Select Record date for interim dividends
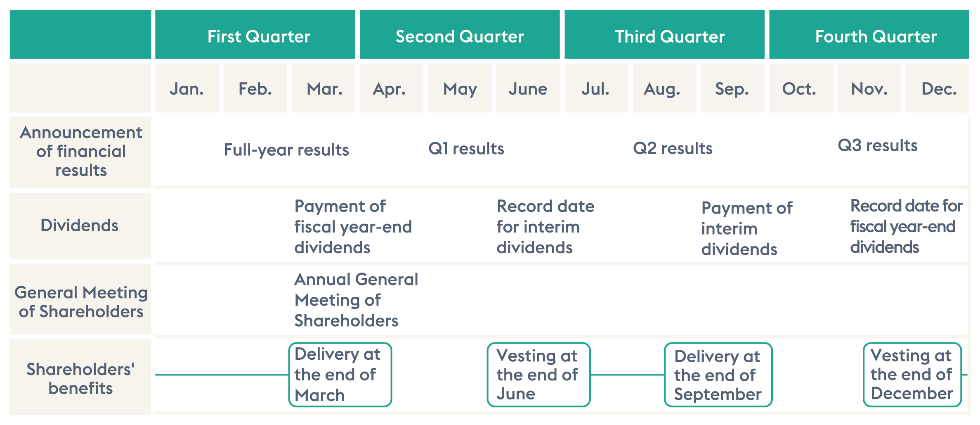Viewport: 980px width, 425px height. (545, 227)
